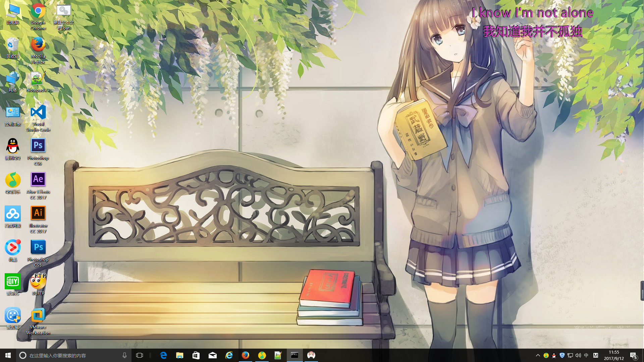Select the 此电脑 desktop icon
The image size is (644, 362).
point(13,14)
